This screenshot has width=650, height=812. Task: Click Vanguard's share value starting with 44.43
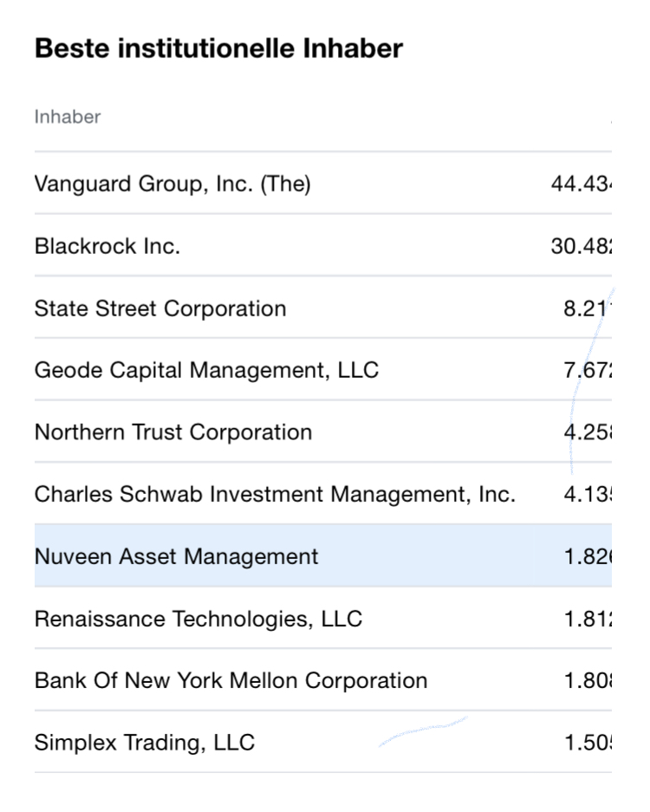[581, 184]
